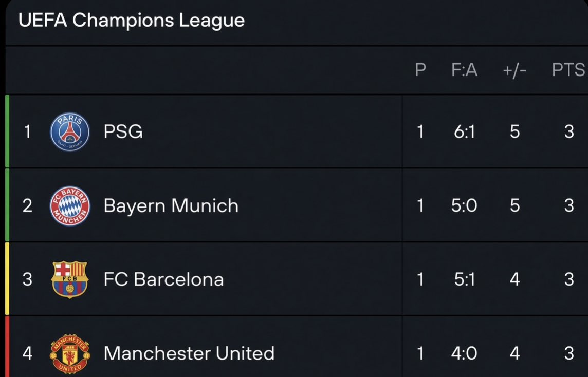Sort by F:A column header
588x377 pixels.
[x=464, y=70]
